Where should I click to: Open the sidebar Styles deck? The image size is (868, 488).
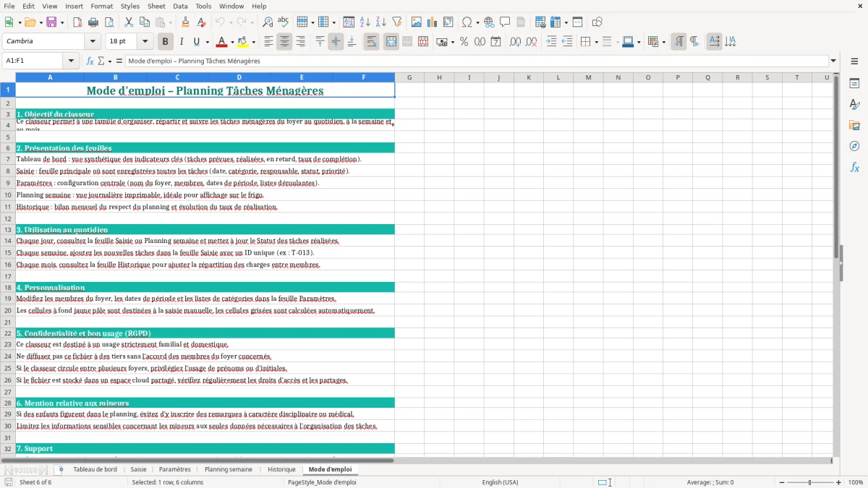tap(854, 104)
